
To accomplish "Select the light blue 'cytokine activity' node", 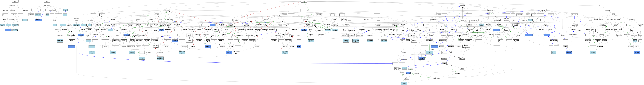I will click(8, 25).
